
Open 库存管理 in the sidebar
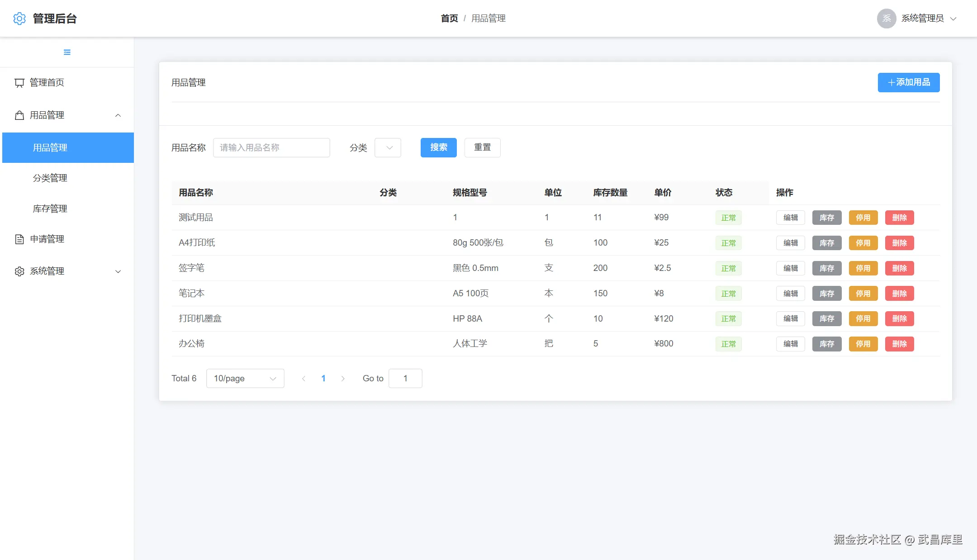tap(50, 209)
